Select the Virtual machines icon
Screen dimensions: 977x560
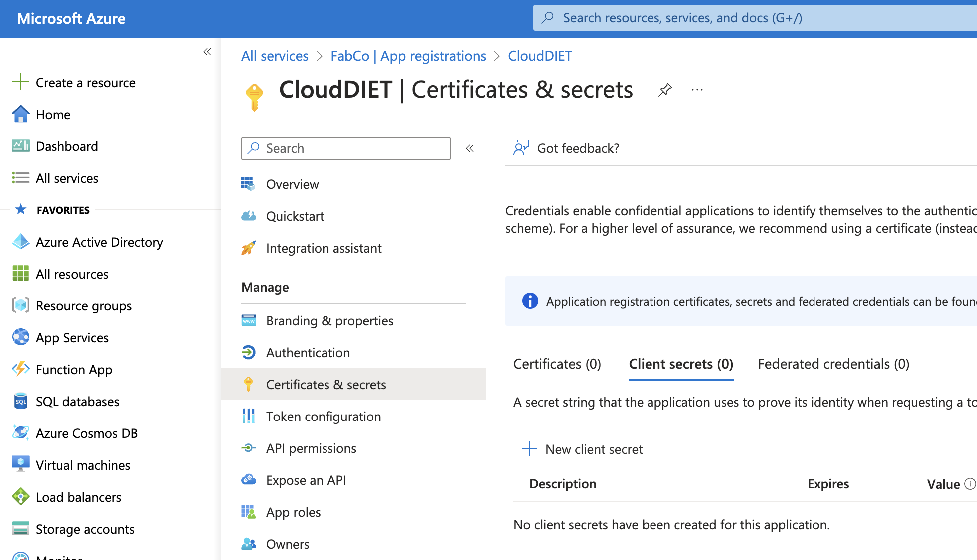coord(20,464)
